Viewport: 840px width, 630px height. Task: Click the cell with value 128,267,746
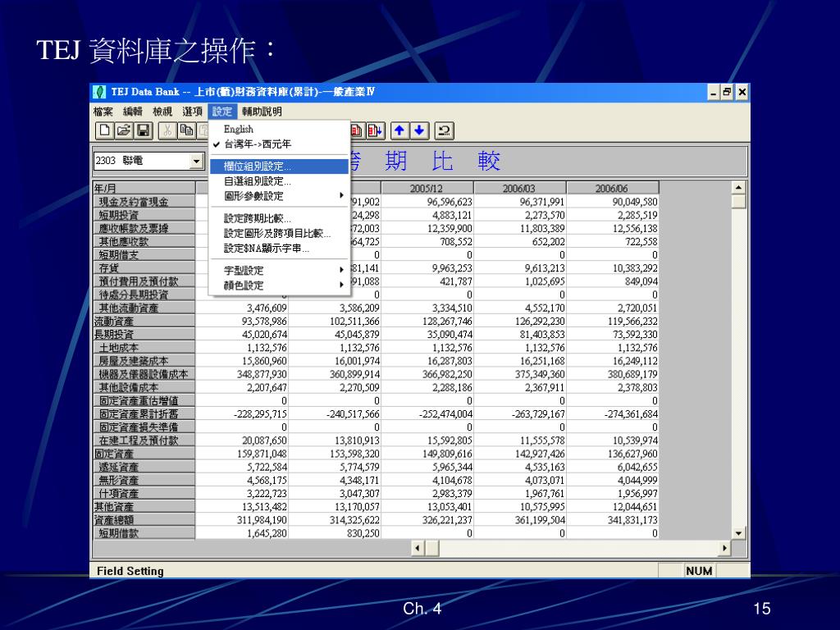click(x=427, y=321)
